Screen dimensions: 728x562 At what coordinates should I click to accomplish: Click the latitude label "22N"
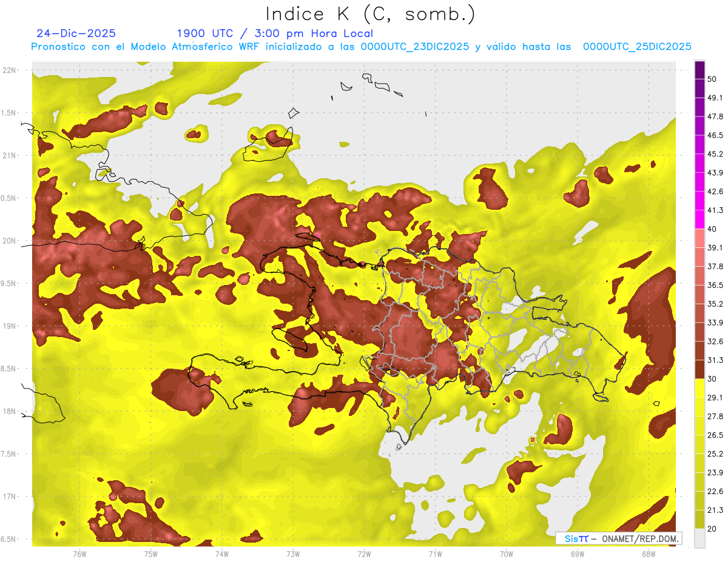click(9, 70)
